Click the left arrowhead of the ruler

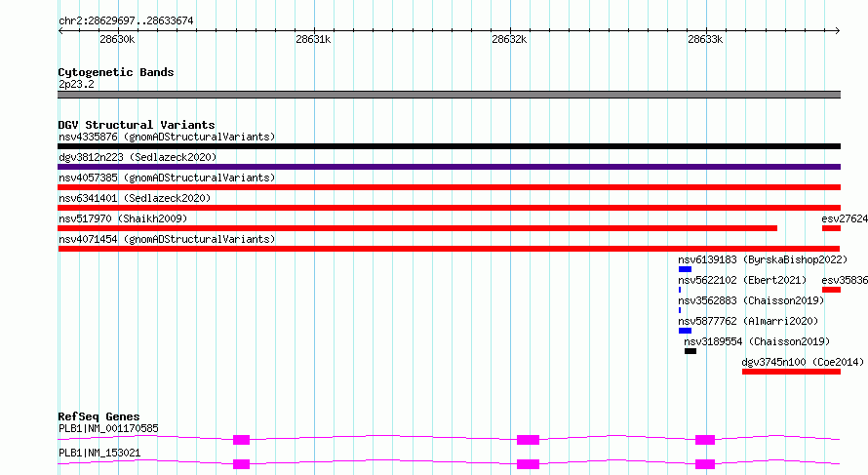tap(60, 30)
